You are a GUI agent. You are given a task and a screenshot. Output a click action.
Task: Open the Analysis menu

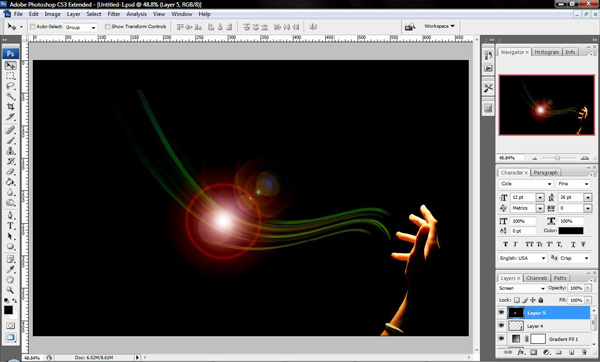point(136,14)
